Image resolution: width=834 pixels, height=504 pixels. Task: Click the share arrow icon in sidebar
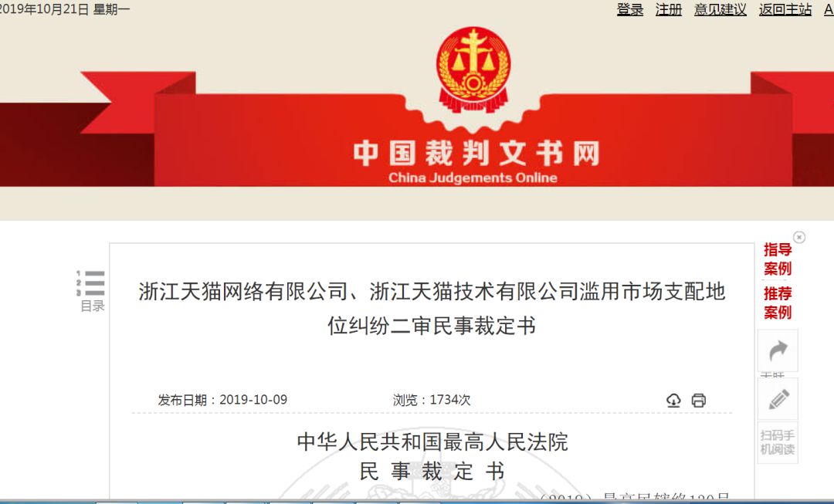778,350
